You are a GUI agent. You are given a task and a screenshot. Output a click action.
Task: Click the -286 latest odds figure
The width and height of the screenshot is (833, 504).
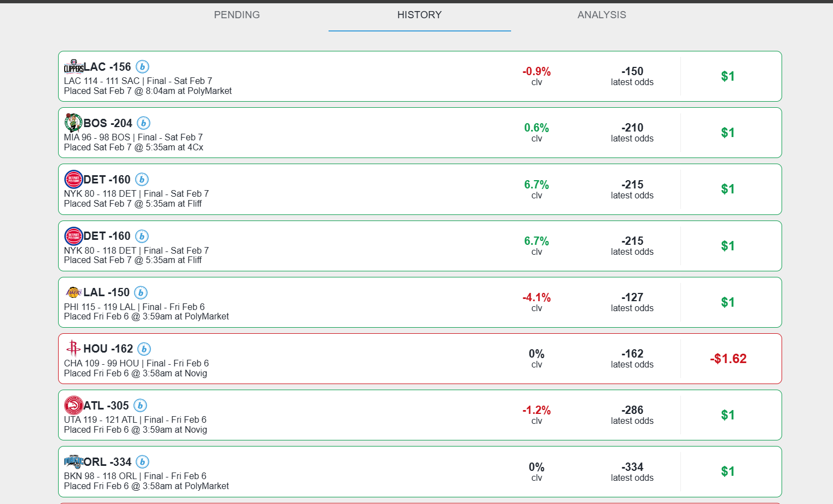[632, 410]
